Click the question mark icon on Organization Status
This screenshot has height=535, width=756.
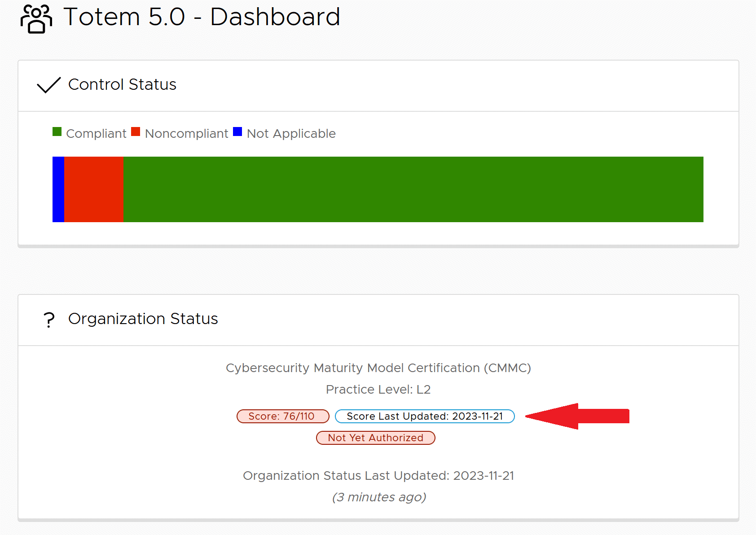coord(48,319)
